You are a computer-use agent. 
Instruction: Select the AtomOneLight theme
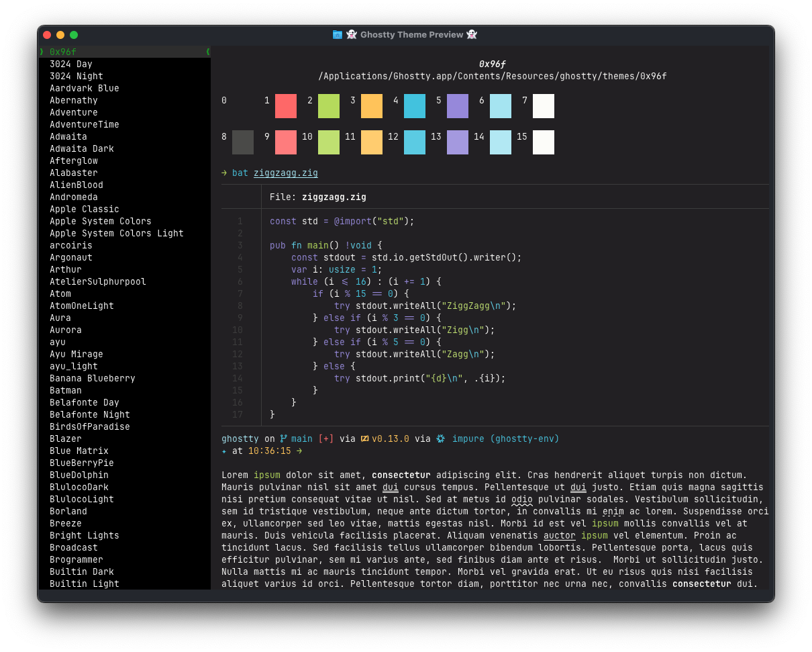tap(82, 306)
